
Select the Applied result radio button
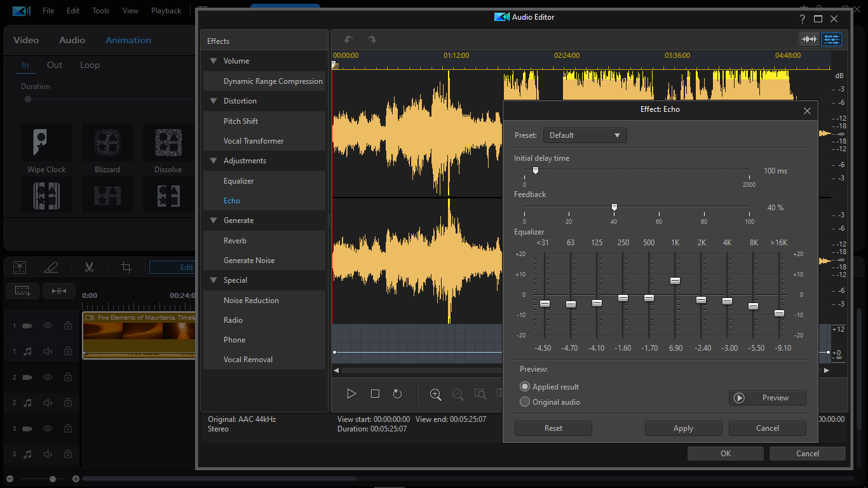(525, 386)
